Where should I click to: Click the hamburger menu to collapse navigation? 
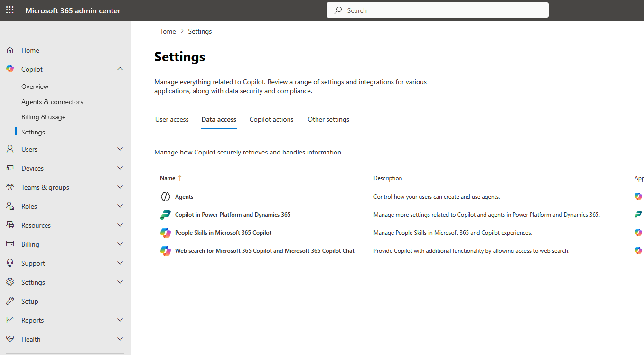click(9, 31)
